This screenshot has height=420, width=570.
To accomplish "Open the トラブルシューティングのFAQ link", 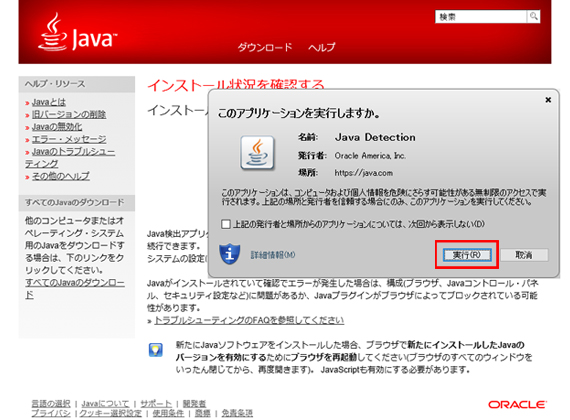I will 249,320.
